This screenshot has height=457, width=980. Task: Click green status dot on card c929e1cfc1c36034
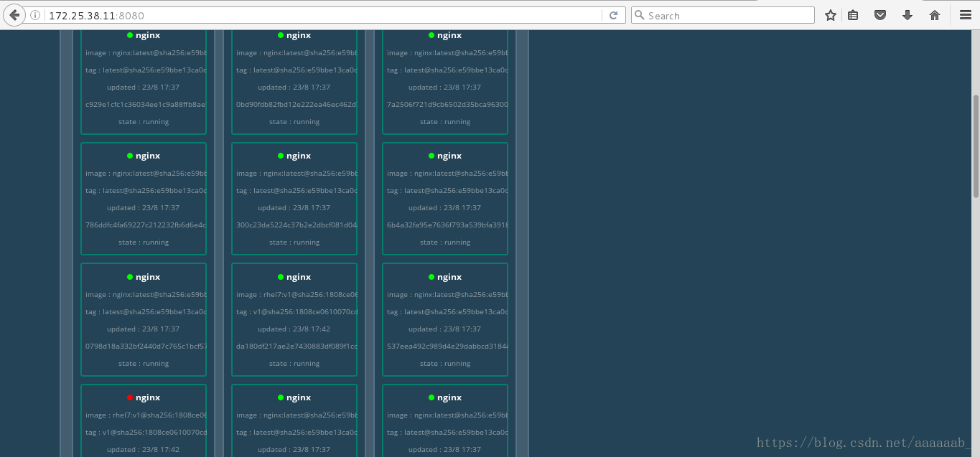click(x=130, y=35)
